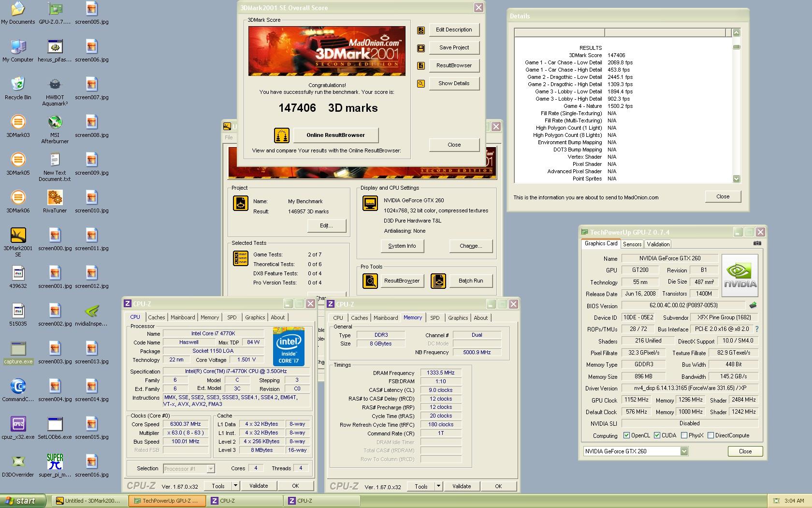Switch to TechPowerUp GPU-Z taskbar item

pyautogui.click(x=167, y=501)
